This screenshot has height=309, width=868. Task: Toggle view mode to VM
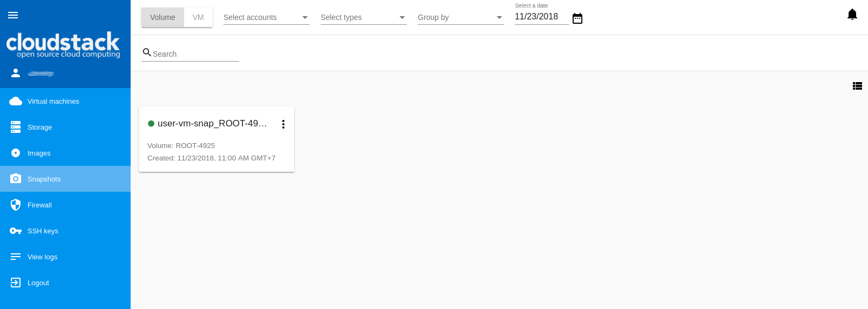198,17
